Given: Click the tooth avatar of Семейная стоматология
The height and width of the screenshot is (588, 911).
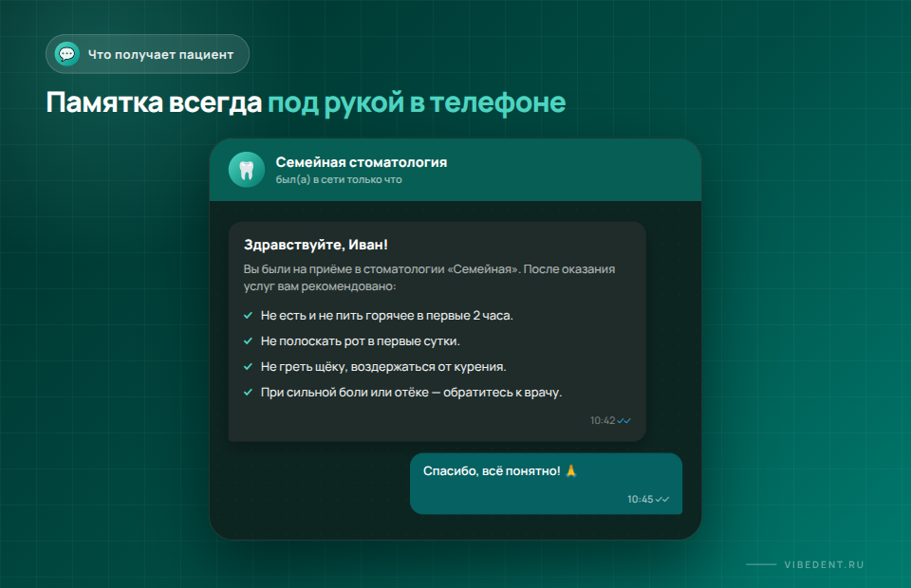Looking at the screenshot, I should point(247,170).
